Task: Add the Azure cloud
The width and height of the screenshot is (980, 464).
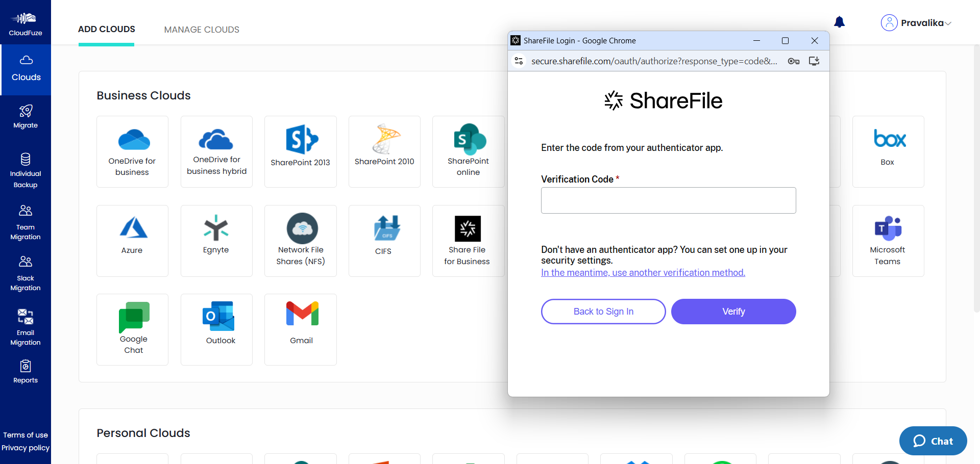Action: (132, 241)
